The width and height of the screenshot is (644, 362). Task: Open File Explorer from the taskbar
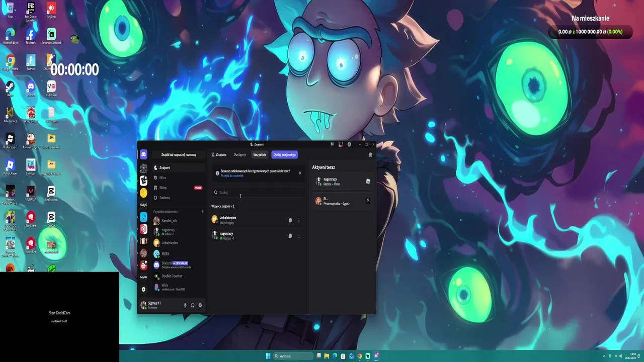[327, 356]
